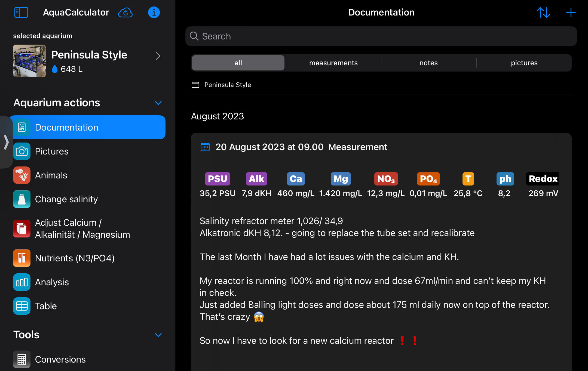The image size is (588, 371).
Task: Open the Analysis chart view
Action: coord(52,282)
